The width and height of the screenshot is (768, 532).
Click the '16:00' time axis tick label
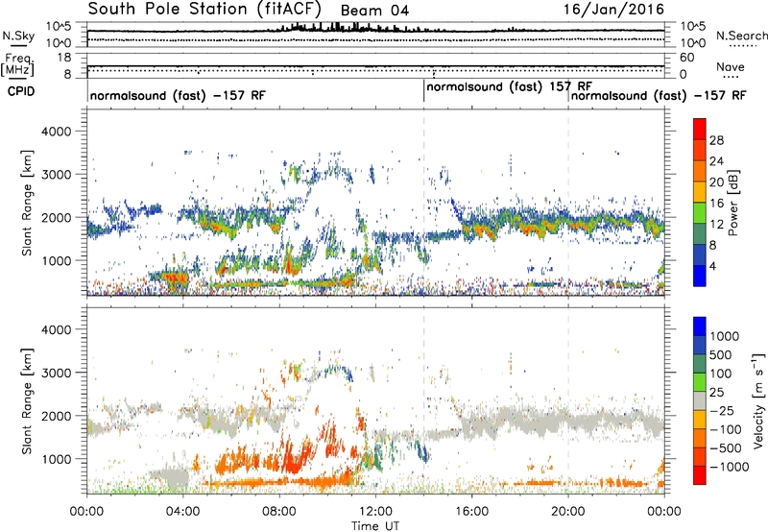tap(471, 512)
